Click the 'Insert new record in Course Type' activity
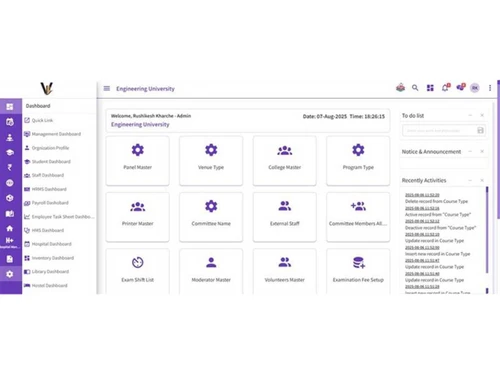Screen dimensions: 500x375 (437, 254)
